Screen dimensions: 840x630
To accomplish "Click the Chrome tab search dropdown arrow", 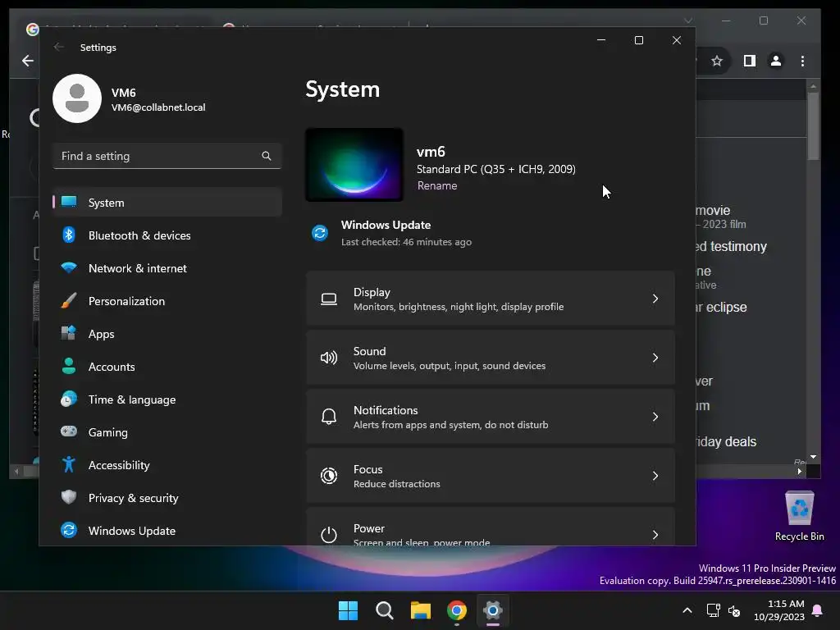I will click(688, 21).
